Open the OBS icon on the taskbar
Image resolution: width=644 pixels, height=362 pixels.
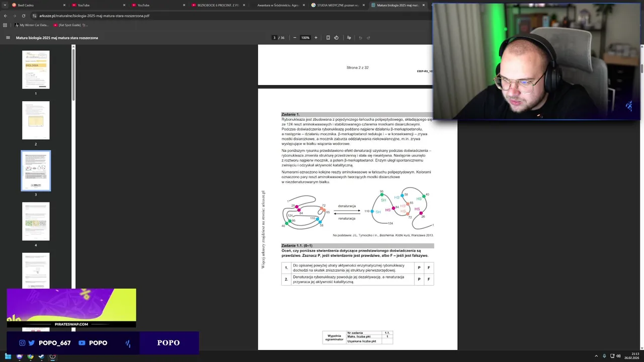pyautogui.click(x=52, y=356)
